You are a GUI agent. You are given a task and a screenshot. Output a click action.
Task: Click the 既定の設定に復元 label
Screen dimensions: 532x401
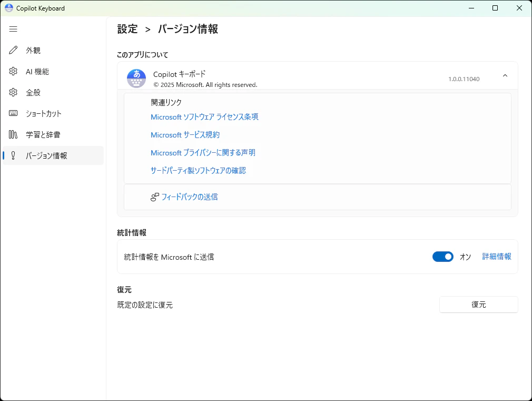pos(145,305)
